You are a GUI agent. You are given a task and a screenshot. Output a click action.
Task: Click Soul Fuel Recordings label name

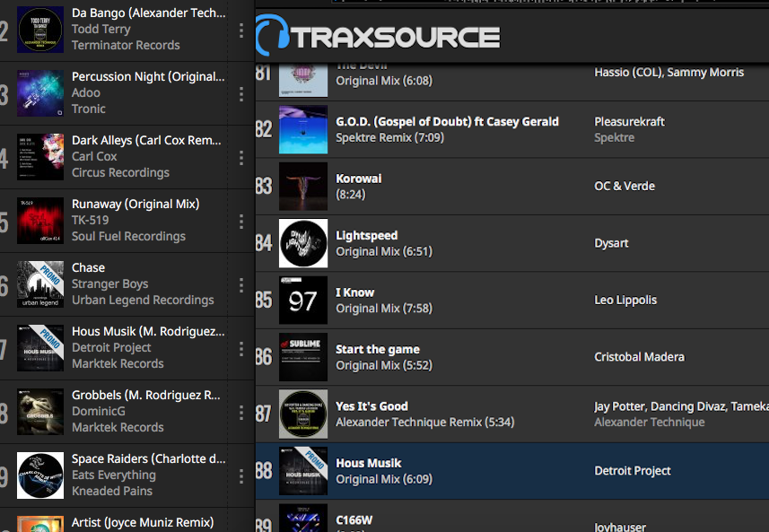coord(128,236)
